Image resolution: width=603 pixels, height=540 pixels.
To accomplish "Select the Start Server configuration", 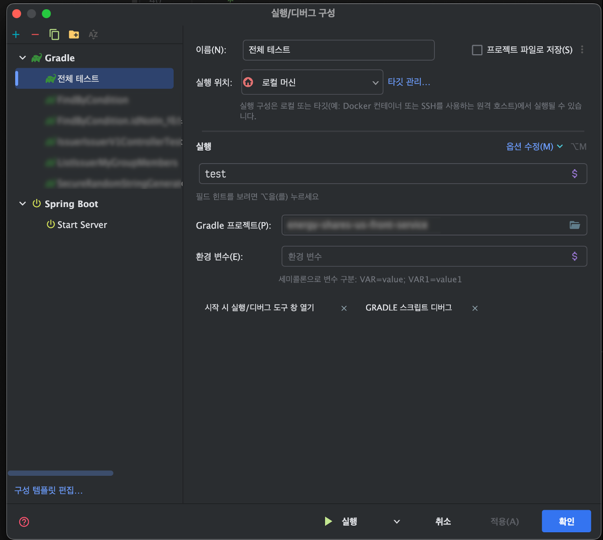I will (82, 225).
